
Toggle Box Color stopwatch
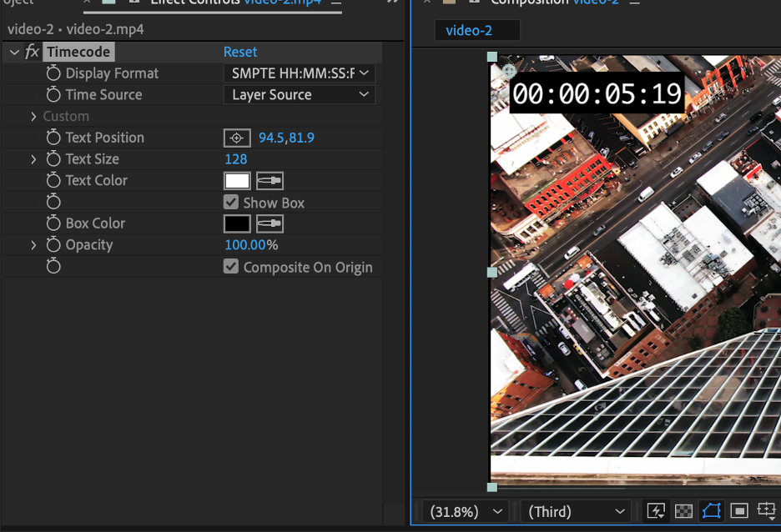pyautogui.click(x=53, y=223)
